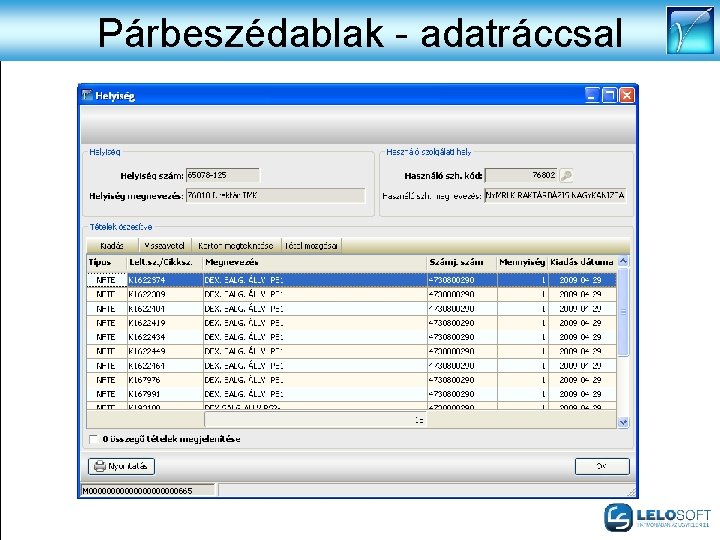
Task: Sort by the Lelt.sz./Cikksz. column header
Action: click(165, 263)
